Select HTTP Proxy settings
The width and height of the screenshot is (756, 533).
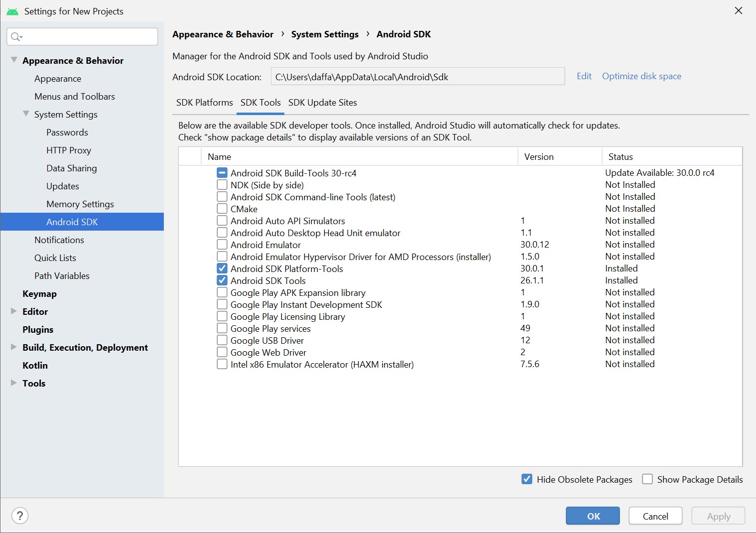pyautogui.click(x=69, y=150)
